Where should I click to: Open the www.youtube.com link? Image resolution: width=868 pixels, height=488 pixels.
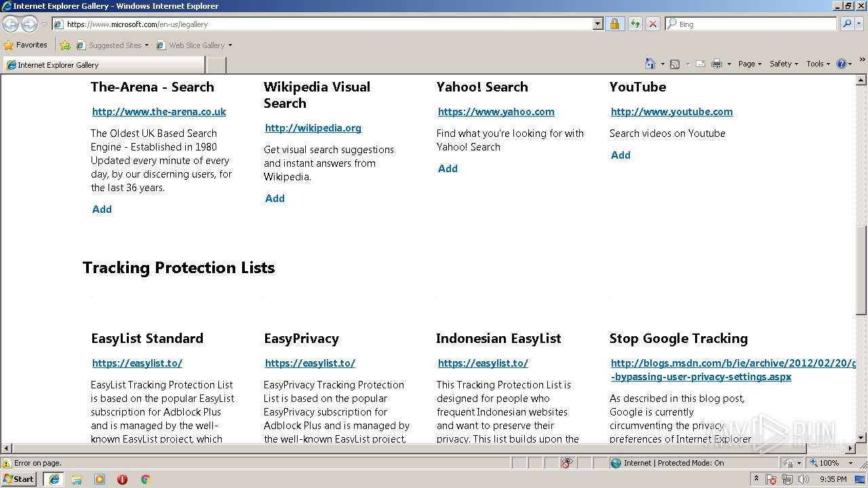(671, 112)
